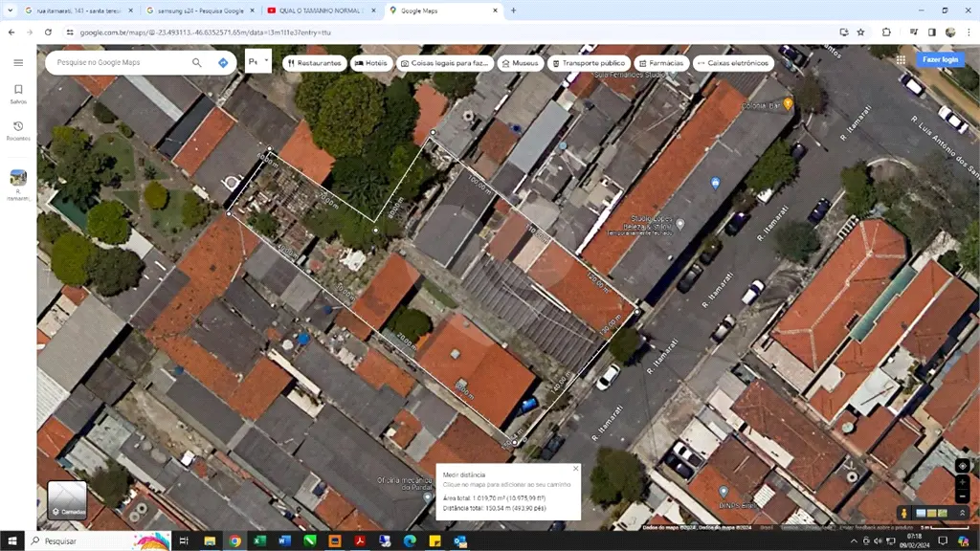The width and height of the screenshot is (980, 551).
Task: Click the Fazer login button
Action: point(939,59)
